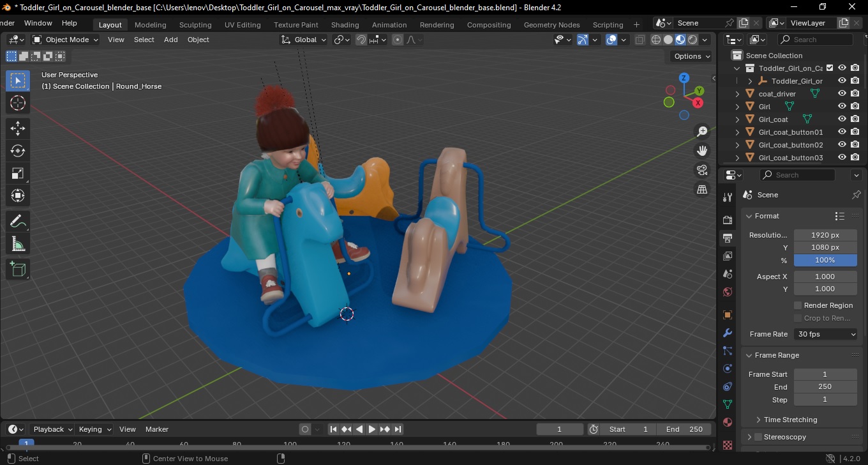Jump to the first frame
Screen dimensions: 868x465
(333, 429)
